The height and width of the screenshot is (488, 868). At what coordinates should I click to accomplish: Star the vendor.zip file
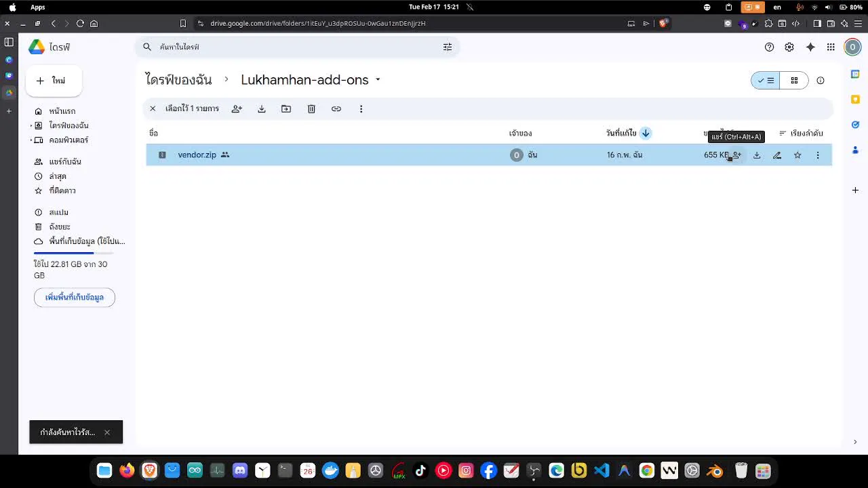[797, 155]
